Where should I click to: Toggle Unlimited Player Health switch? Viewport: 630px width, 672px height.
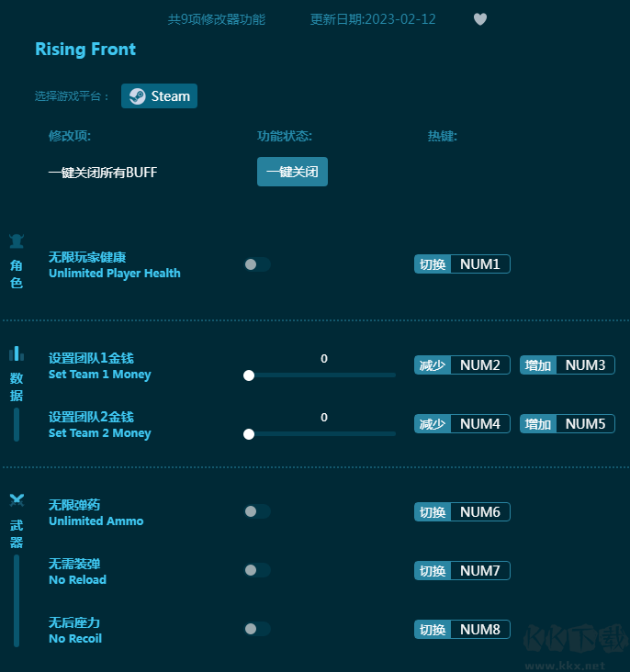pos(257,264)
